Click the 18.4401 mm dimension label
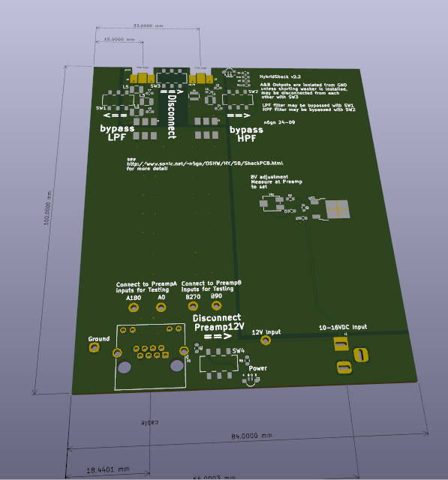 click(x=108, y=469)
